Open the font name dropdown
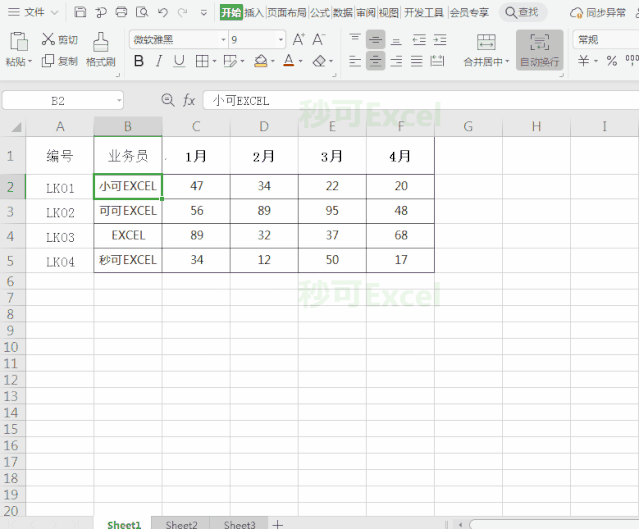This screenshot has height=529, width=639. 223,40
